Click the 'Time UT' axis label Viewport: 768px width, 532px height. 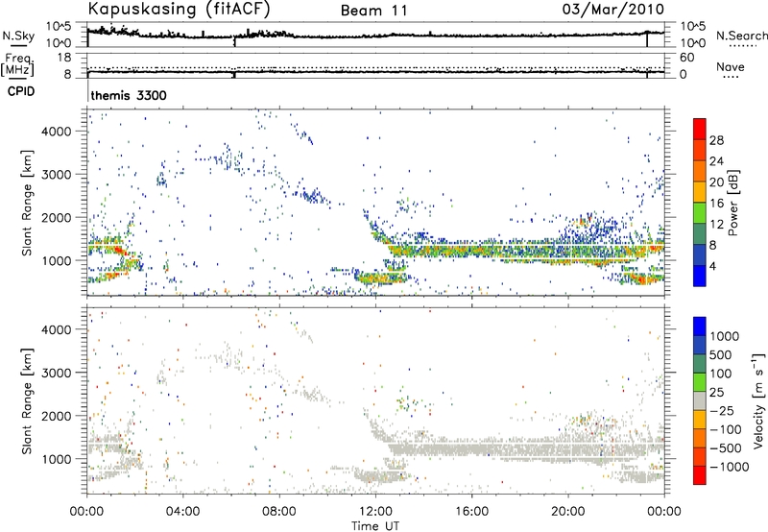[375, 525]
